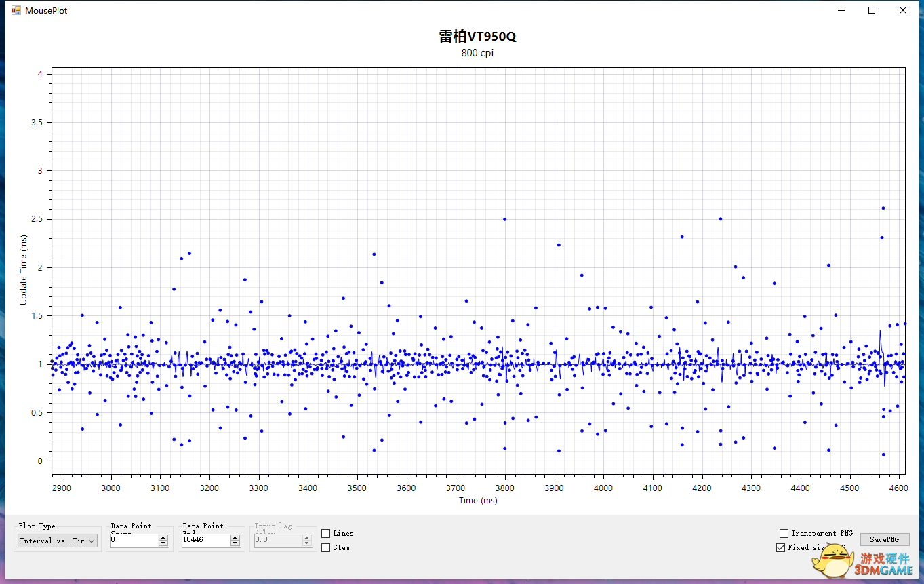Uncheck the Fixed-size PNG checkbox
924x584 pixels.
[780, 547]
